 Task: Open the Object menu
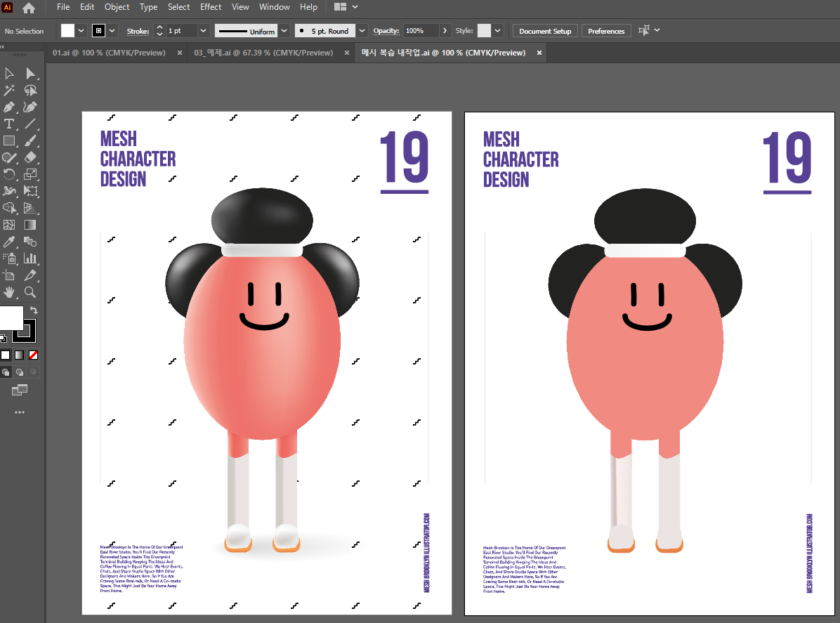117,7
